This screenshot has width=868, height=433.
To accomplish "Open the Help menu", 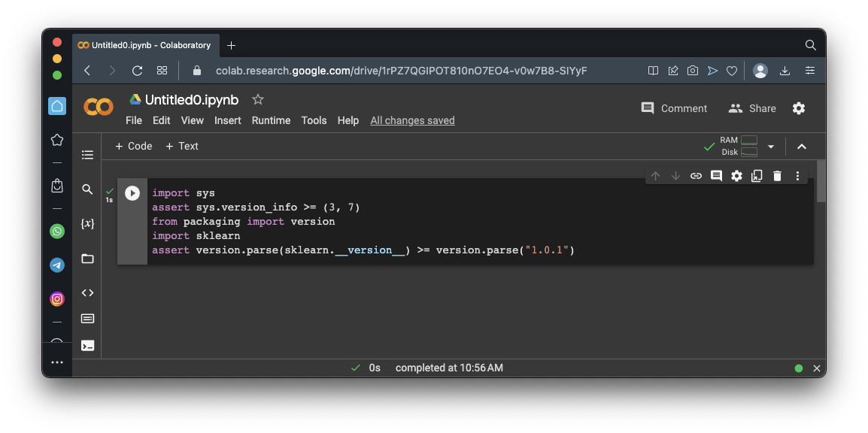I will tap(348, 120).
